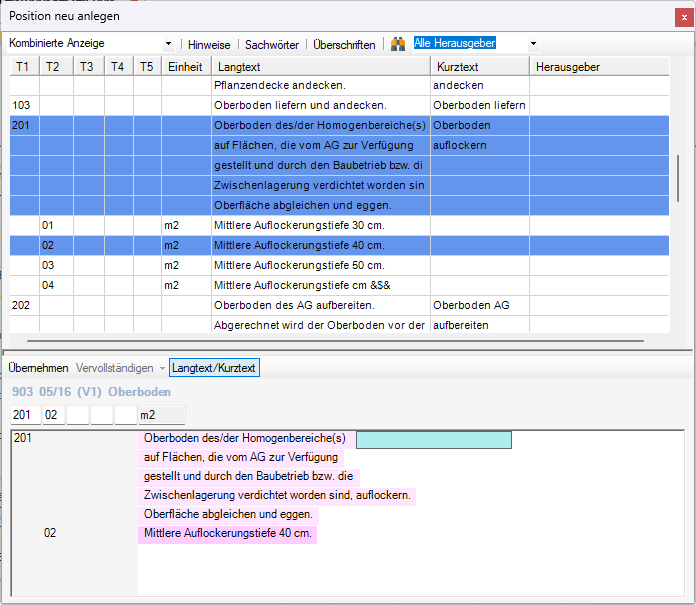Click the Überschriften toolbar item
Screen dimensions: 696x605
344,45
